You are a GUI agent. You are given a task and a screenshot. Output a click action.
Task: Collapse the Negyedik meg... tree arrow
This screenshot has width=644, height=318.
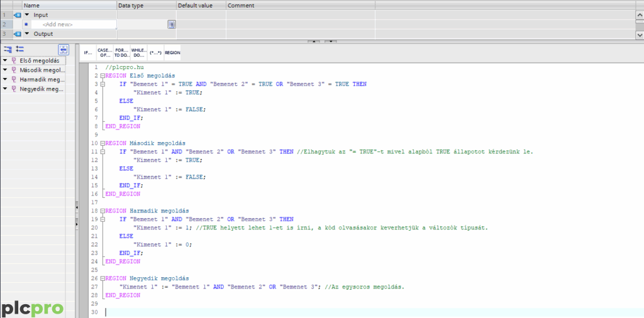click(x=5, y=89)
